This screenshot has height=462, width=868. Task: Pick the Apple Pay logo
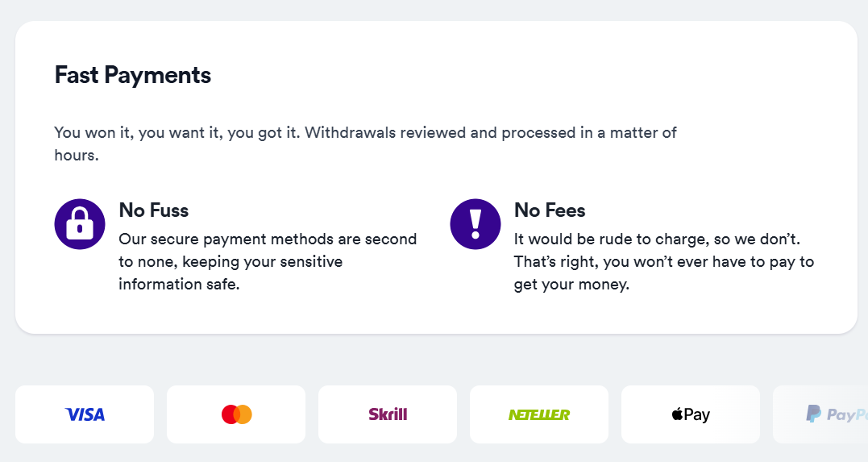(x=691, y=414)
